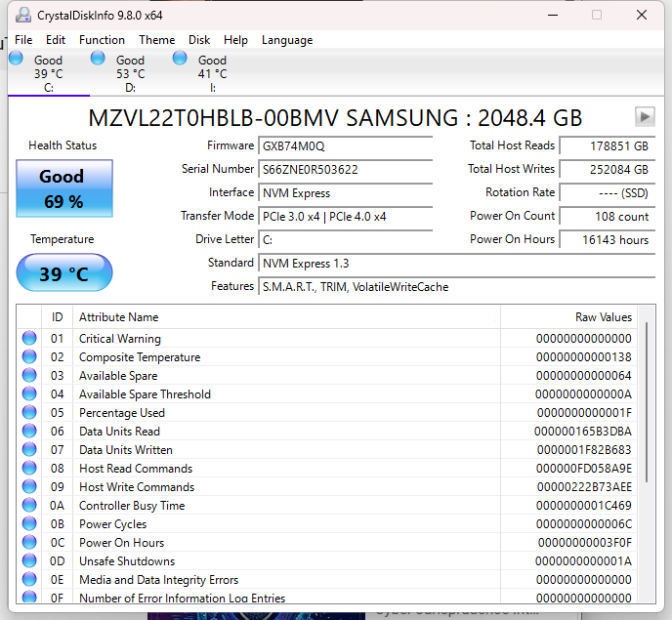Viewport: 672px width, 620px height.
Task: Click the Power On Hours 16143 hours value
Action: (x=608, y=240)
